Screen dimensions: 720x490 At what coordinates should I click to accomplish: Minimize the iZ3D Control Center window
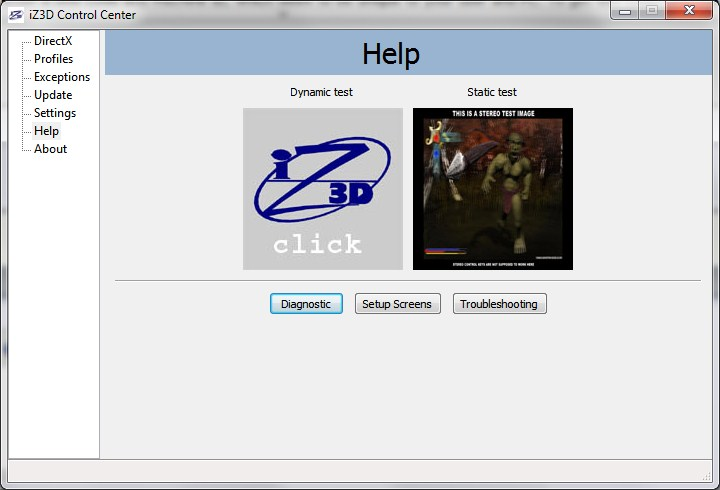click(x=625, y=11)
